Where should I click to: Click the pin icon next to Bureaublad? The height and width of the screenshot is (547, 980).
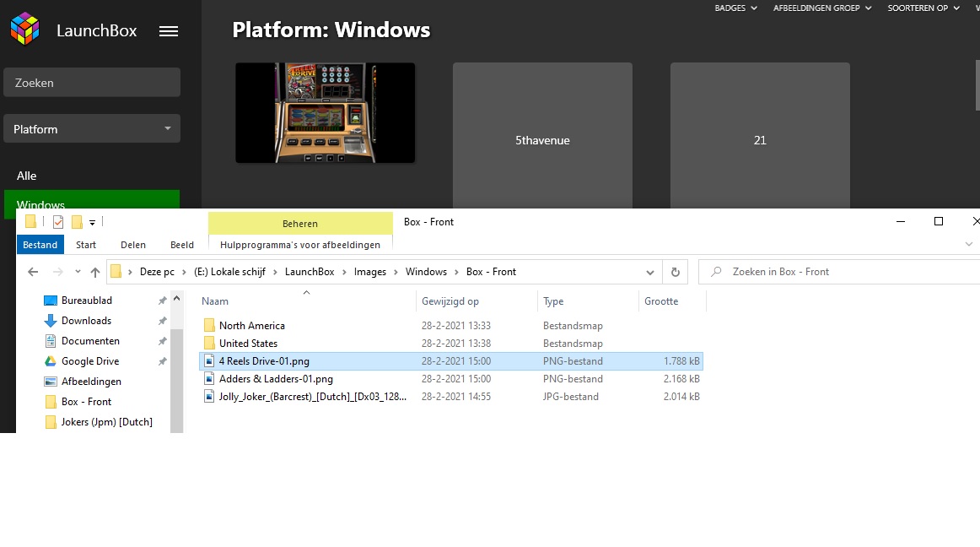[x=163, y=301]
